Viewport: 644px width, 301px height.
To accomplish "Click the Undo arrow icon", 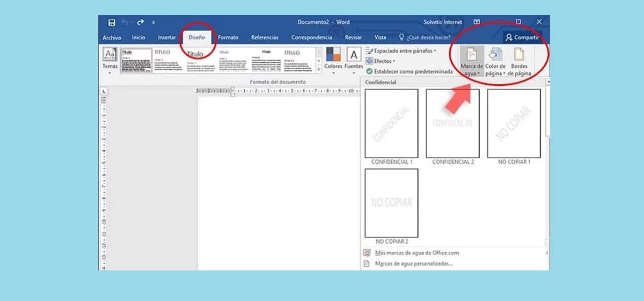I will 126,23.
